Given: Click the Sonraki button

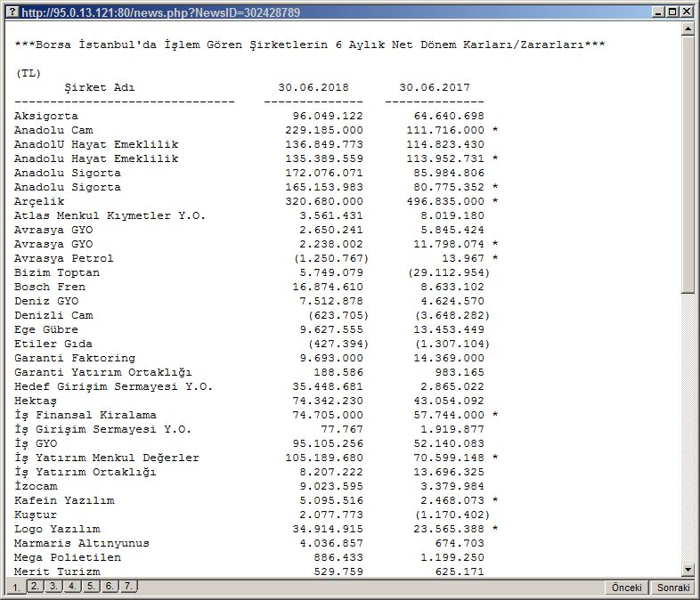Looking at the screenshot, I should (672, 588).
